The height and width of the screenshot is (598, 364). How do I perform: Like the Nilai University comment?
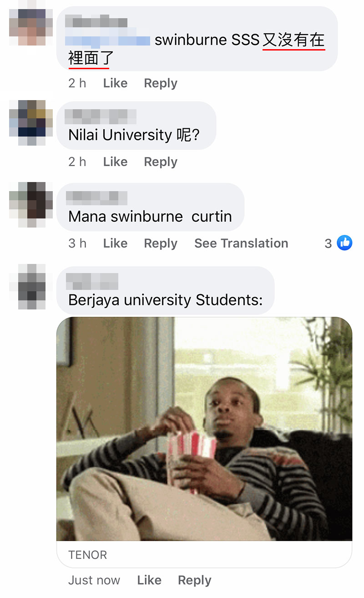[x=115, y=162]
